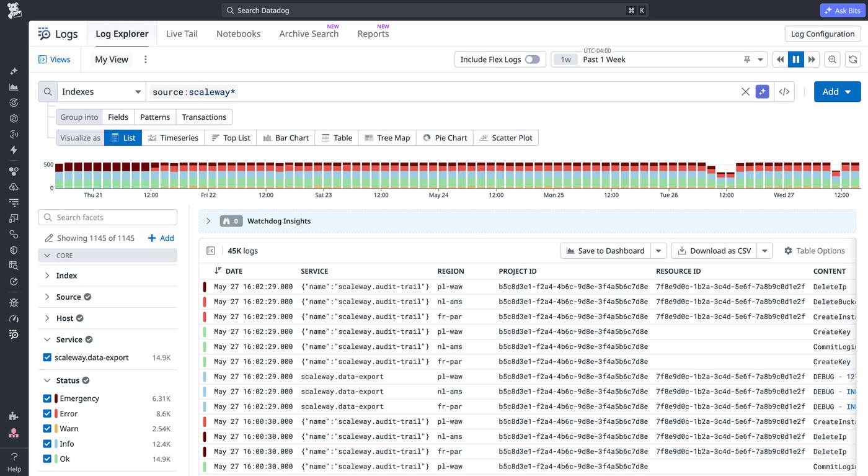Open the bug icon in left sidebar
868x476 pixels.
pos(14,303)
